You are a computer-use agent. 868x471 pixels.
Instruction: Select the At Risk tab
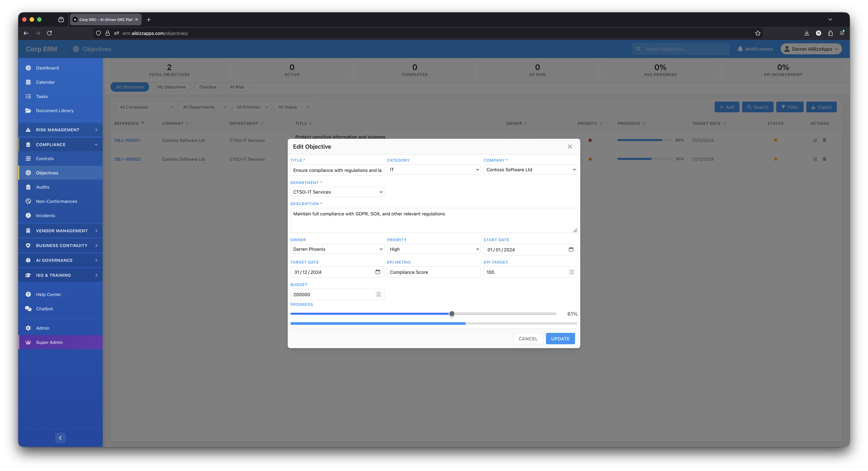(x=237, y=87)
